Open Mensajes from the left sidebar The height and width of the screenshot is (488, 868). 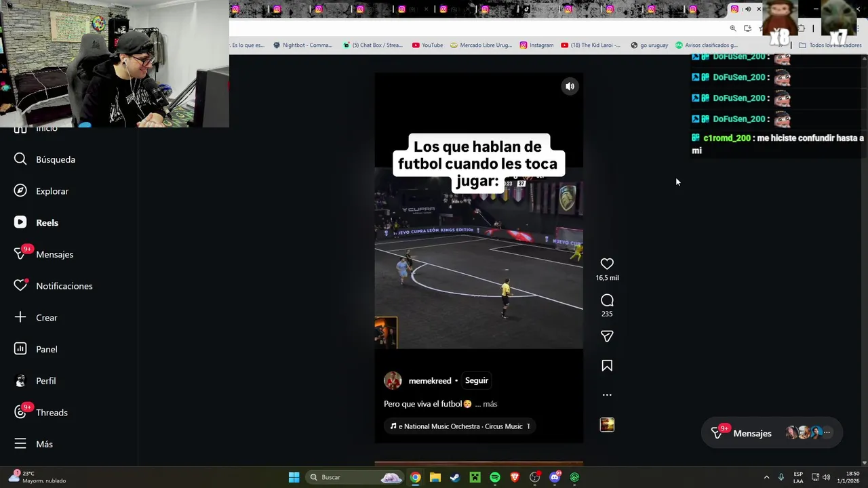click(x=43, y=254)
